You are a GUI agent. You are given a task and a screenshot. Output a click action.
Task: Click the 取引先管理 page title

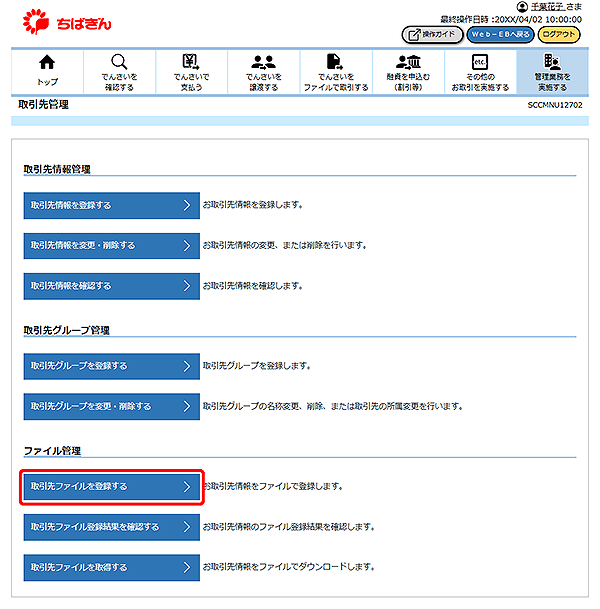[x=43, y=104]
